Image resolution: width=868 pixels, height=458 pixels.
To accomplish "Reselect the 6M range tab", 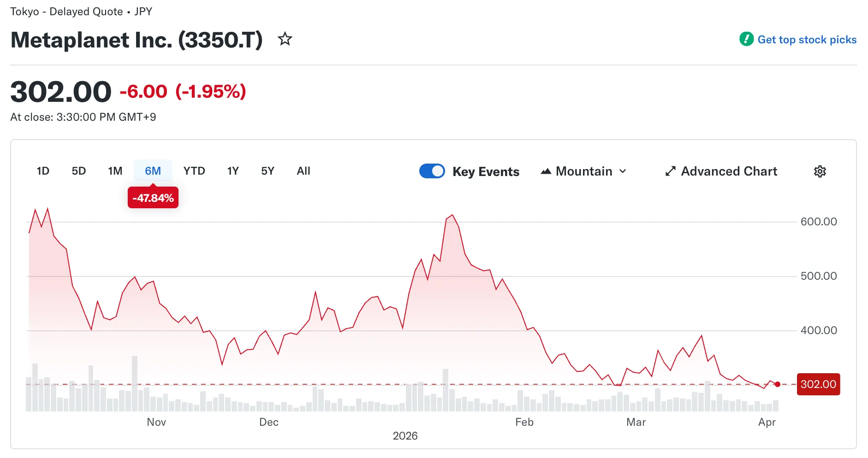I will (153, 171).
